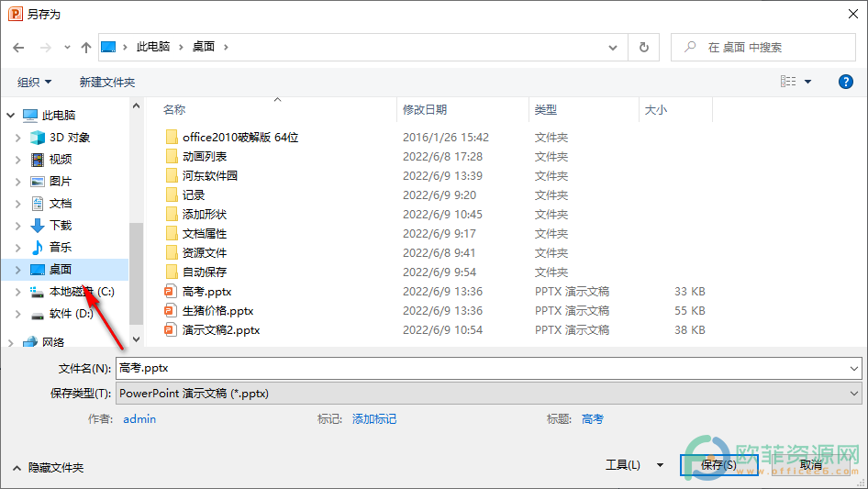Click the navigation pane scrollbar down arrow
Viewport: 868px width, 489px height.
[136, 339]
